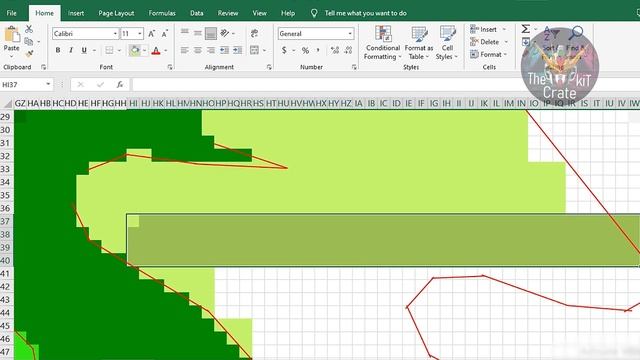Screen dimensions: 640x360
Task: Open the Clipboard dialog launcher
Action: [x=43, y=67]
